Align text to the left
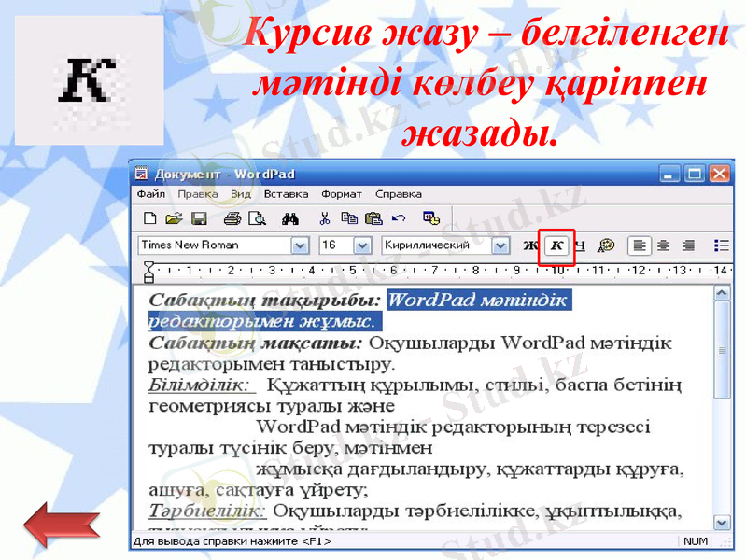Image resolution: width=746 pixels, height=560 pixels. pos(640,246)
